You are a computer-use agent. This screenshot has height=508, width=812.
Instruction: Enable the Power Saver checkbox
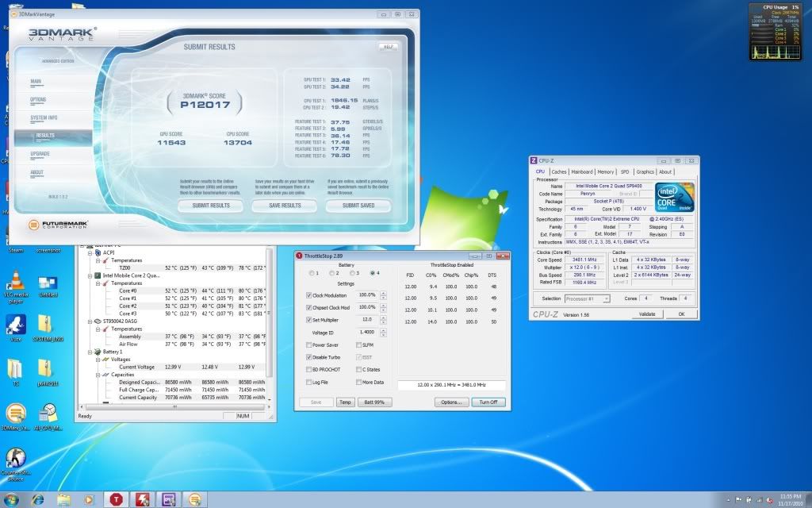pos(308,345)
